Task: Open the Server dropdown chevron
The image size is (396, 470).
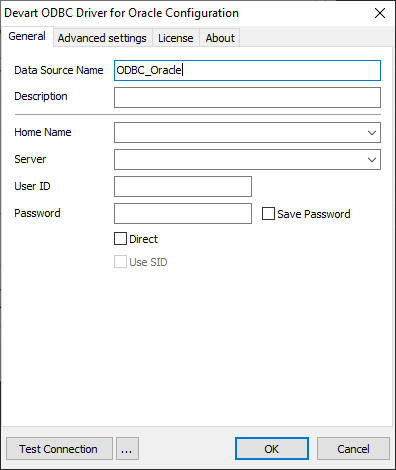Action: [372, 160]
